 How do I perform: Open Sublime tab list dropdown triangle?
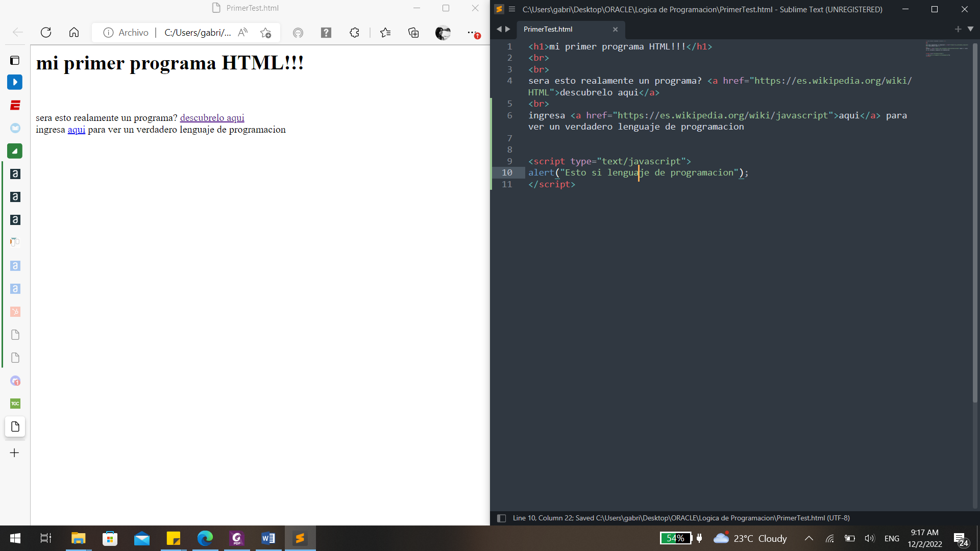click(970, 29)
